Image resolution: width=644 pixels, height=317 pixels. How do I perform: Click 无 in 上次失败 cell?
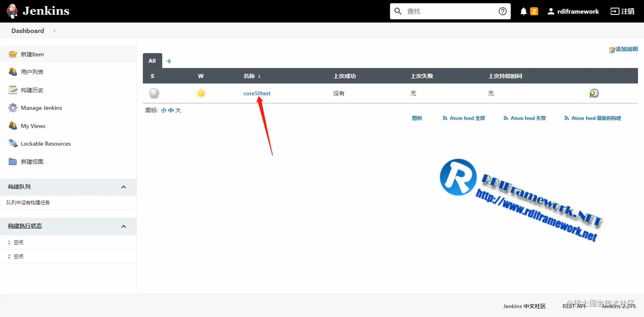click(413, 93)
